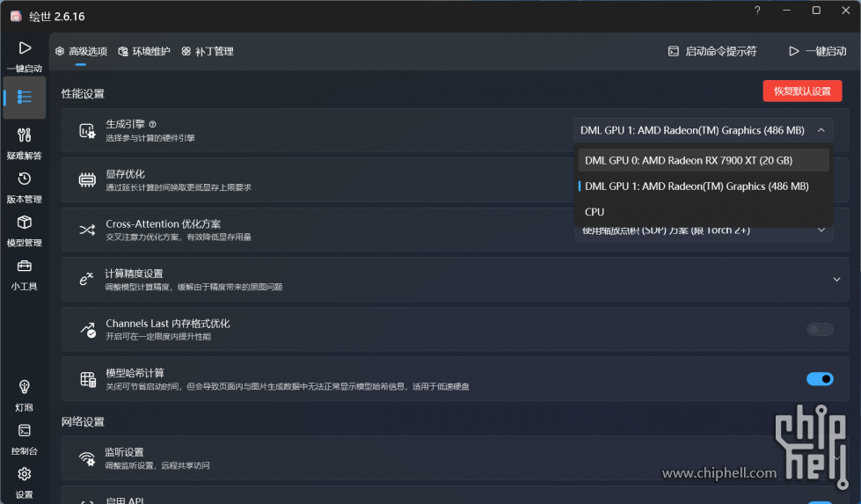This screenshot has height=504, width=861.
Task: Choose DML GPU 1: AMD Radeon(TM) Graphics option
Action: click(x=703, y=186)
